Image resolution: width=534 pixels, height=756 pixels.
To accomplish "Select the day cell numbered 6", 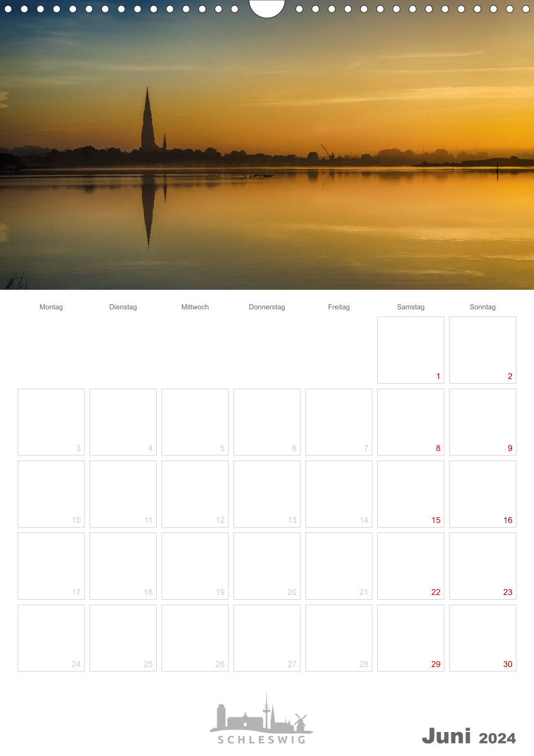I will point(267,422).
